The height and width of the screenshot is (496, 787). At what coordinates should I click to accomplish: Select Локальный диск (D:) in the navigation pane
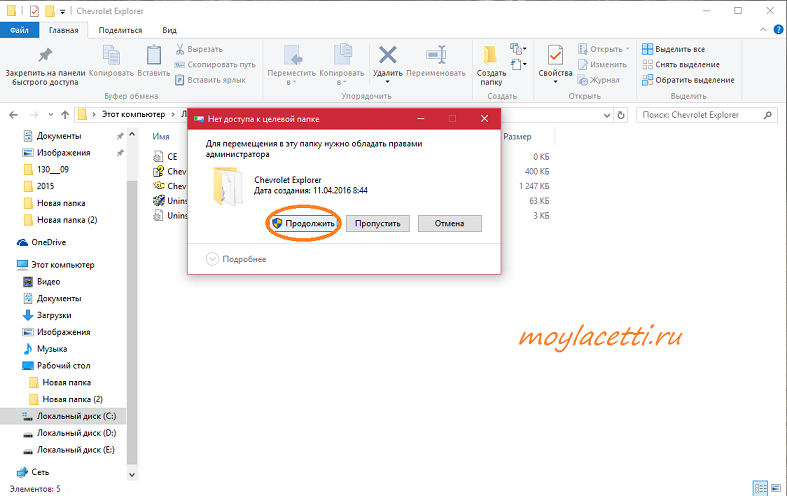(75, 433)
